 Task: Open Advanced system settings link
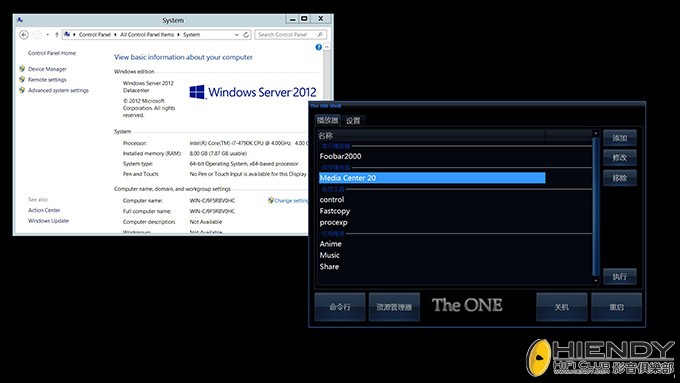click(x=58, y=90)
